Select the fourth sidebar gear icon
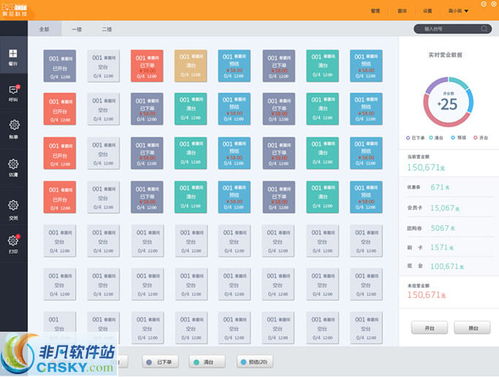 tap(13, 164)
